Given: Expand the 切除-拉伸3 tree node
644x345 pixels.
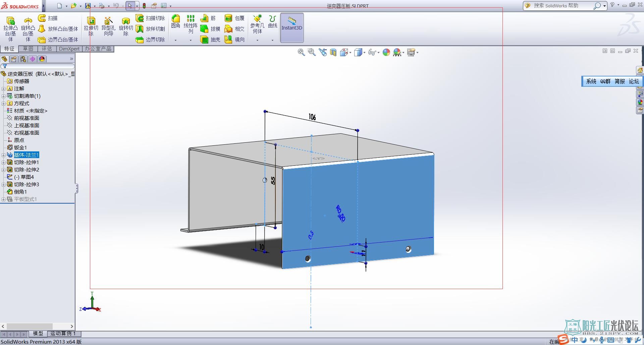Looking at the screenshot, I should tap(3, 185).
